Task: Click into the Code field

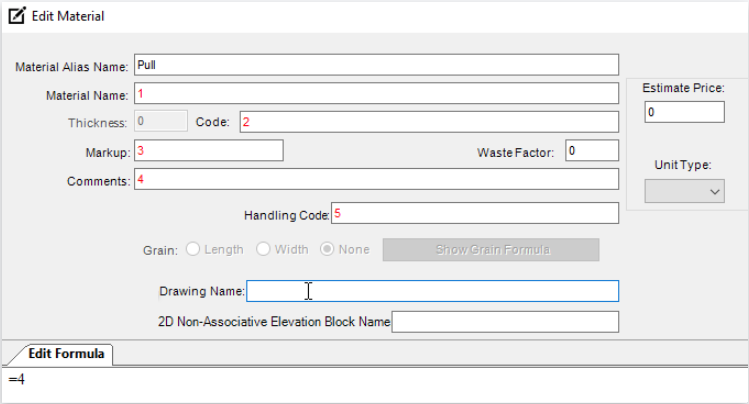Action: [x=429, y=122]
